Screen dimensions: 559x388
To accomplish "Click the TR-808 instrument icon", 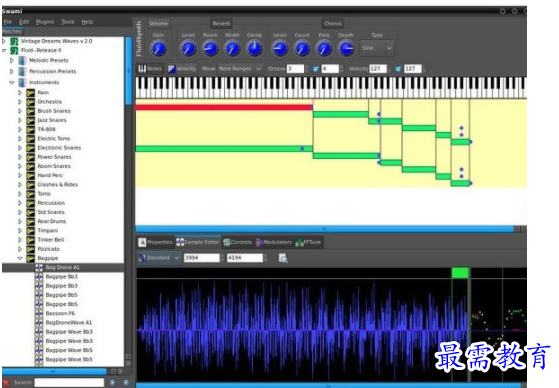I will tap(31, 129).
